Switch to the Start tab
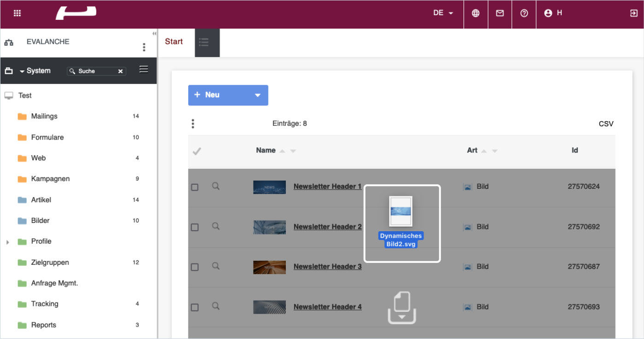 [174, 41]
